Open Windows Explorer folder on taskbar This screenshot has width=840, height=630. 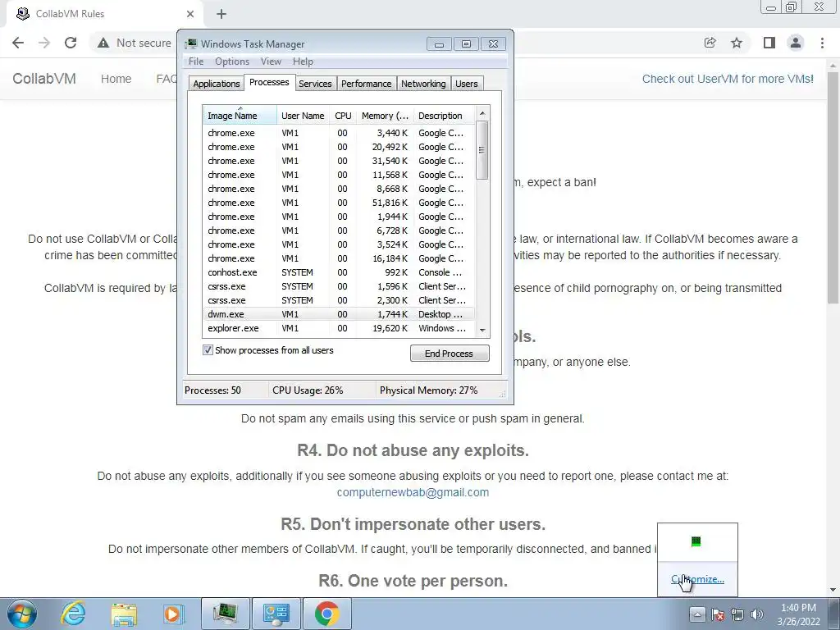[x=124, y=614]
